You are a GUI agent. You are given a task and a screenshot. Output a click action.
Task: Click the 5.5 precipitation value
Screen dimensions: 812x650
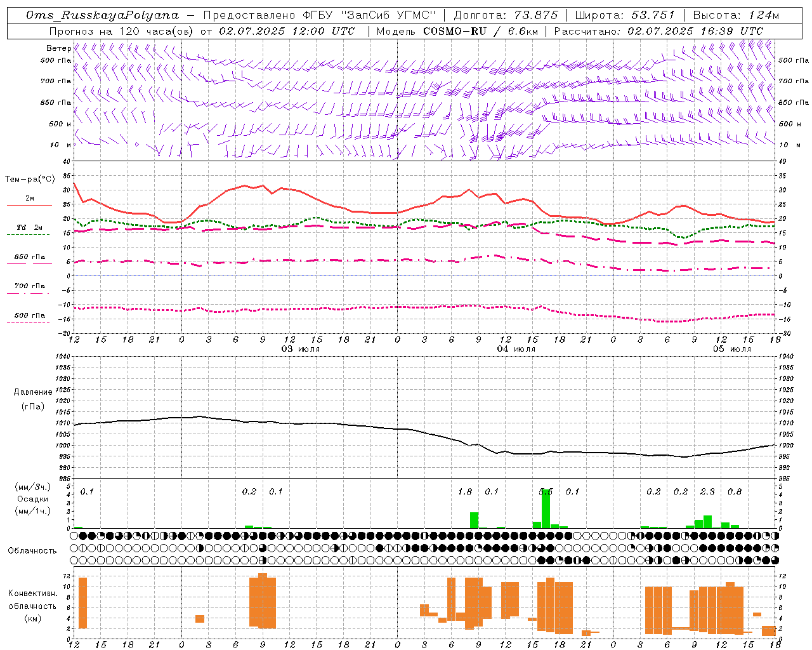tap(546, 491)
